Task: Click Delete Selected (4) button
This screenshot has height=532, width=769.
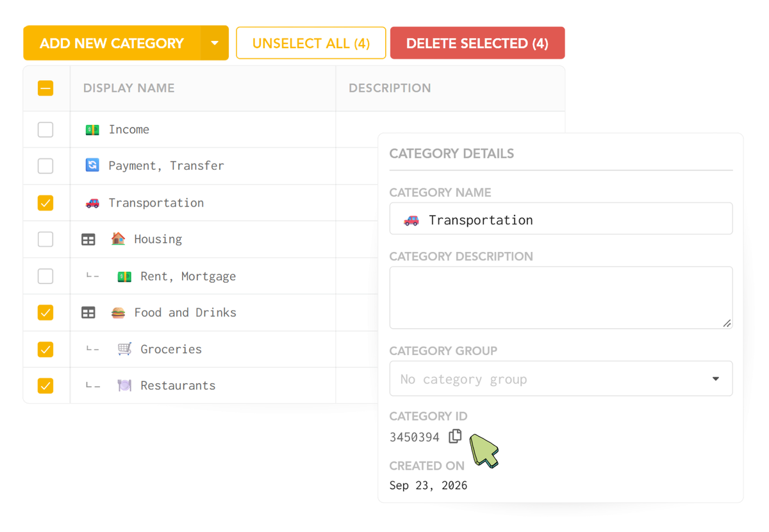Action: [477, 44]
